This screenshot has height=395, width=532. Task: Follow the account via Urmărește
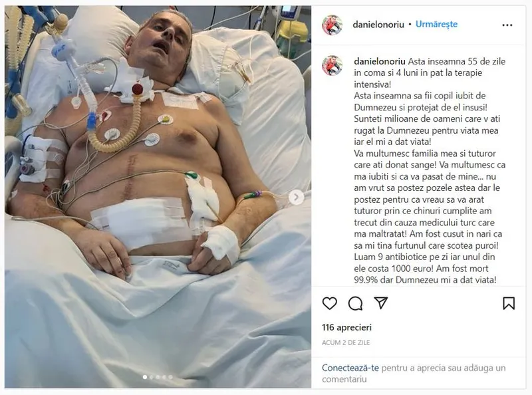[436, 25]
